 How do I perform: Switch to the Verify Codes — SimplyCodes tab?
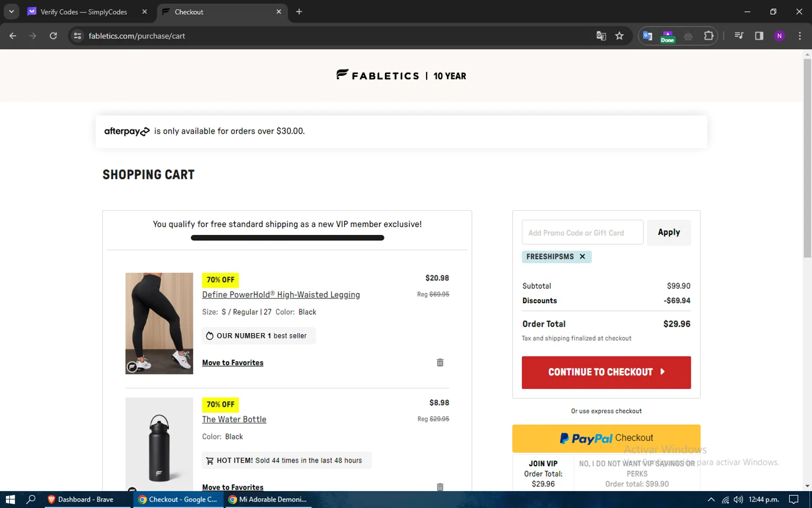click(x=84, y=12)
